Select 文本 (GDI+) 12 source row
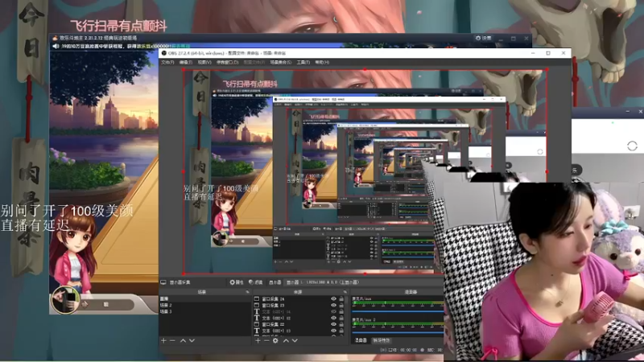644x362 pixels. pos(299,318)
